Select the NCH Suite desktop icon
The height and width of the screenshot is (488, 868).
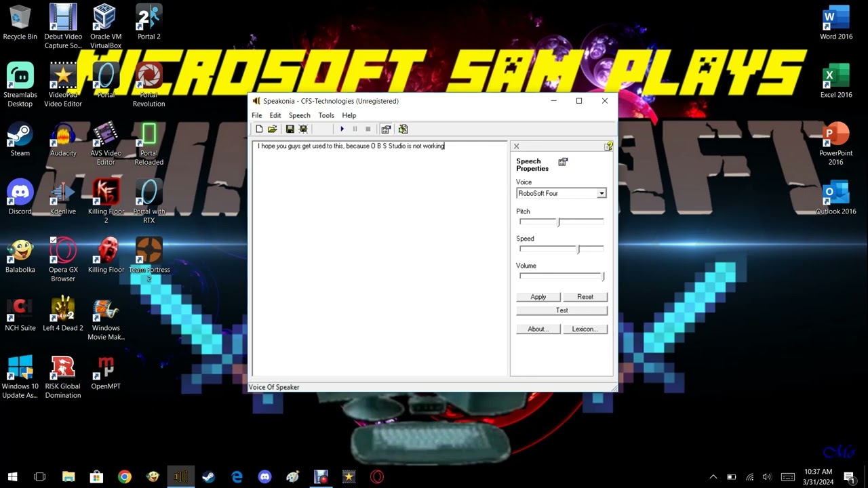(x=20, y=314)
